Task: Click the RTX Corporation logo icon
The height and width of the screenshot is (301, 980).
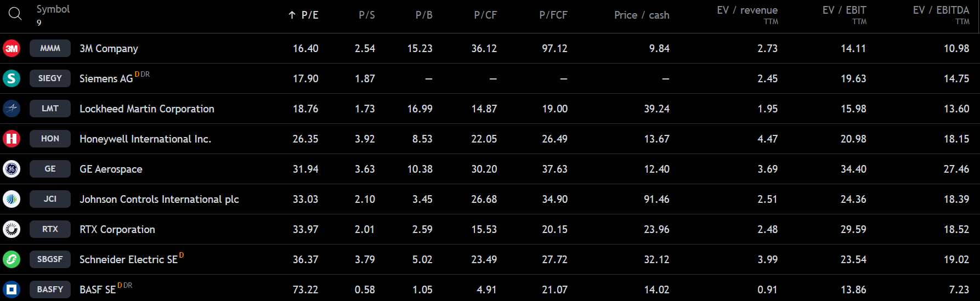Action: [x=12, y=229]
